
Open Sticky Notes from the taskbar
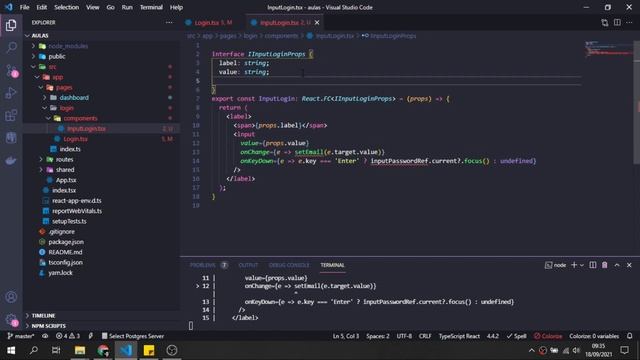pyautogui.click(x=149, y=350)
